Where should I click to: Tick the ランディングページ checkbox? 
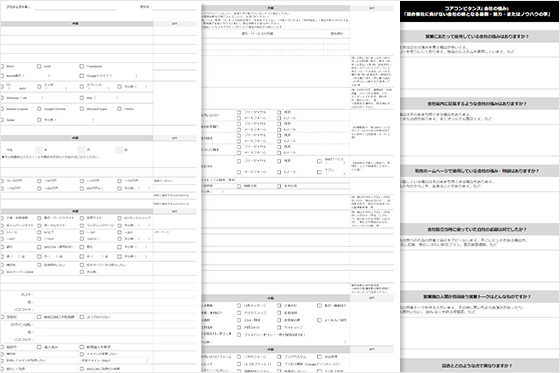click(82, 225)
